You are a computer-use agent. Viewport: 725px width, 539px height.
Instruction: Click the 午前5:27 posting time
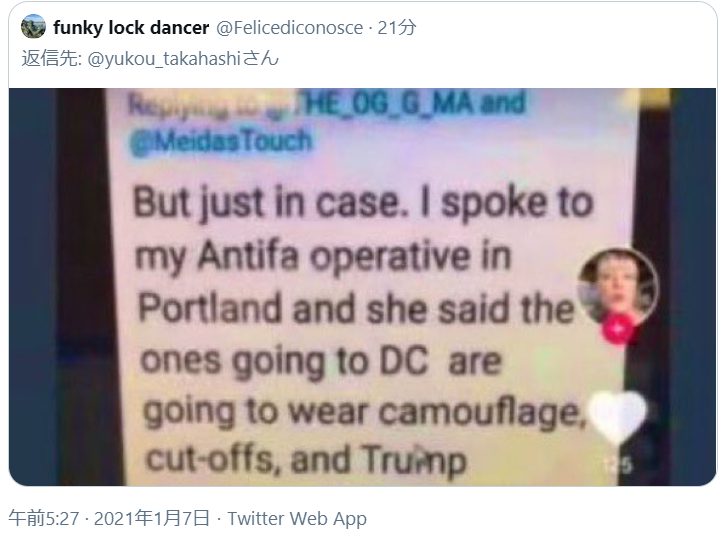pos(44,518)
